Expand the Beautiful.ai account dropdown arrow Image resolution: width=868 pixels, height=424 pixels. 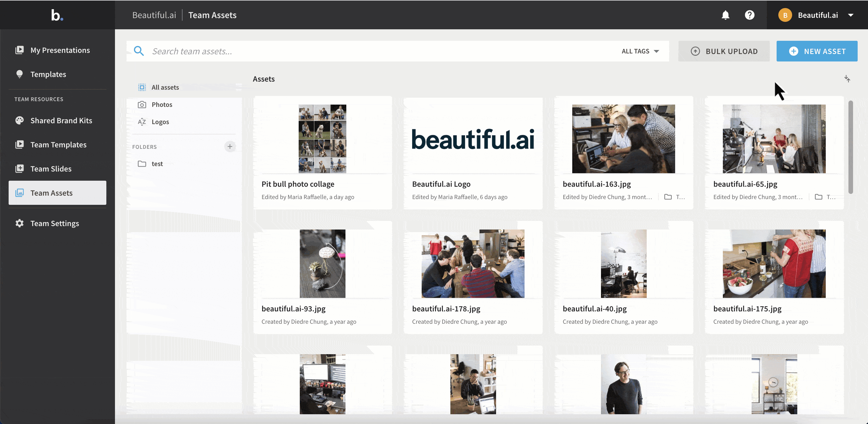click(850, 15)
